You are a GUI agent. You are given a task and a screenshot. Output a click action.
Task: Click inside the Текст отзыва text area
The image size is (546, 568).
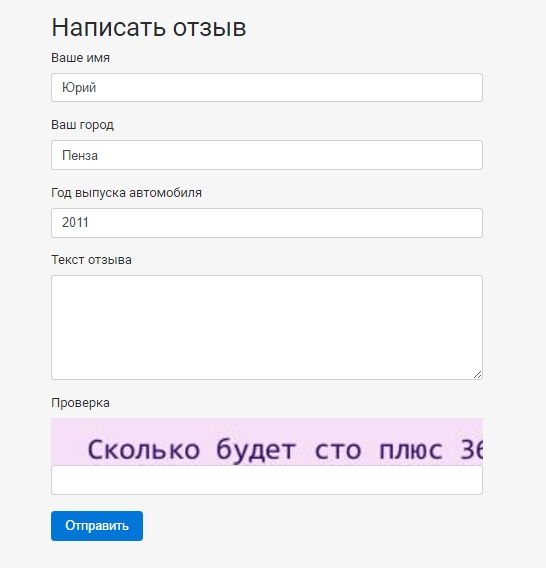pos(267,327)
